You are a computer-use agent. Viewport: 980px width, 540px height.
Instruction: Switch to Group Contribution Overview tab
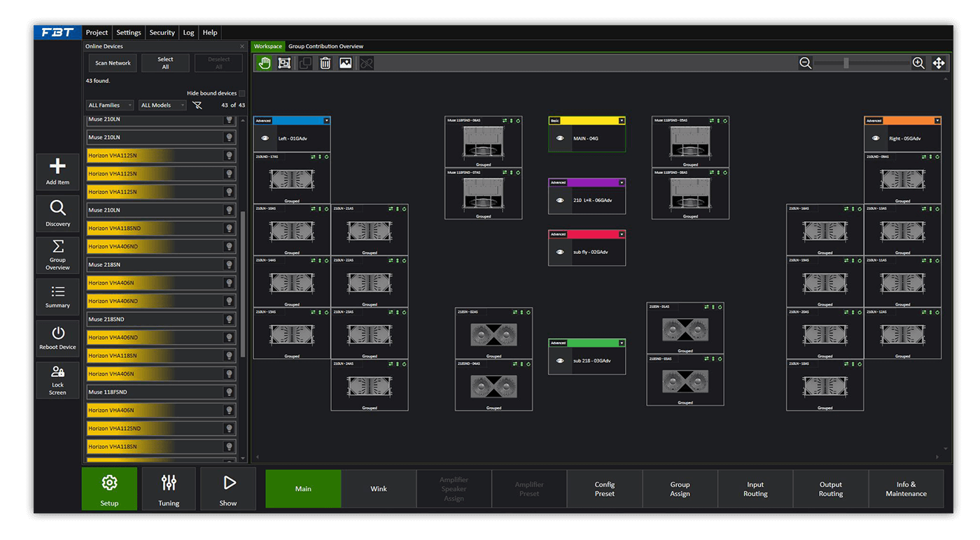[x=325, y=46]
